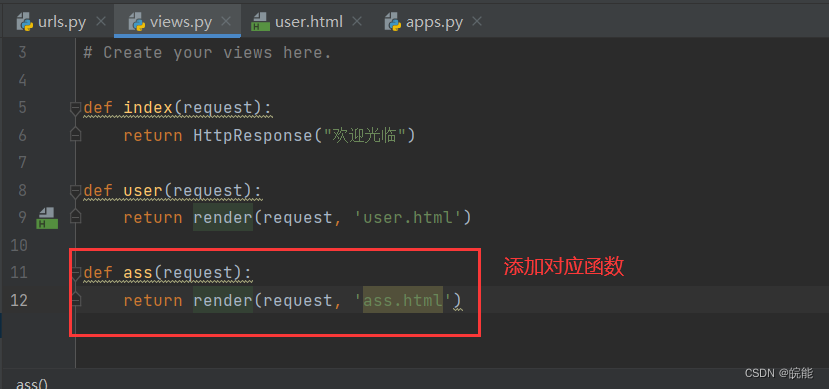Click line number 12 in the gutter
The height and width of the screenshot is (389, 829).
click(19, 300)
